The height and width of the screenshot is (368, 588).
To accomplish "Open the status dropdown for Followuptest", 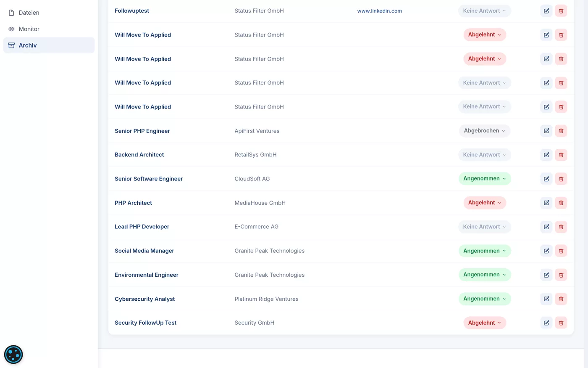I will tap(485, 11).
